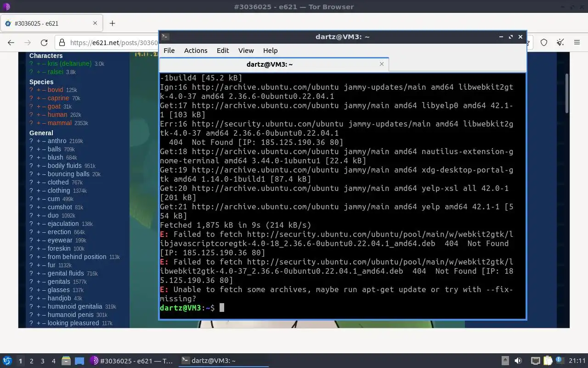Open the 'caprine' species tag link
Image resolution: width=588 pixels, height=368 pixels.
[58, 98]
